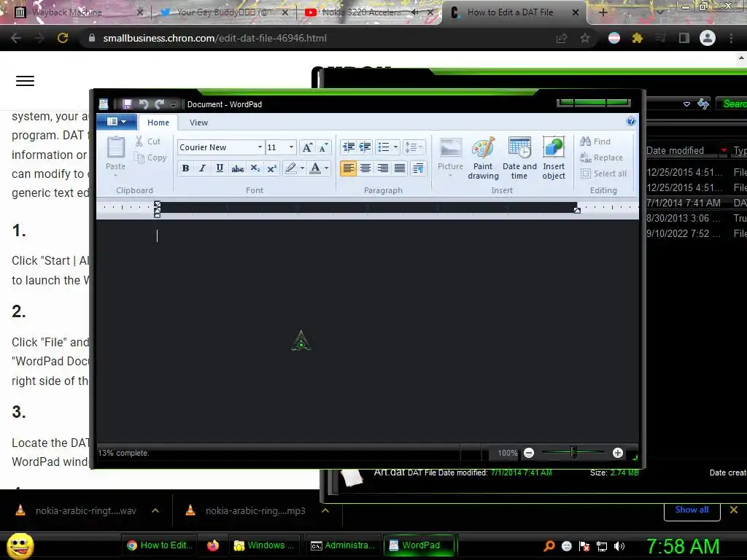Reload the Chrome page
The image size is (747, 560).
(63, 38)
